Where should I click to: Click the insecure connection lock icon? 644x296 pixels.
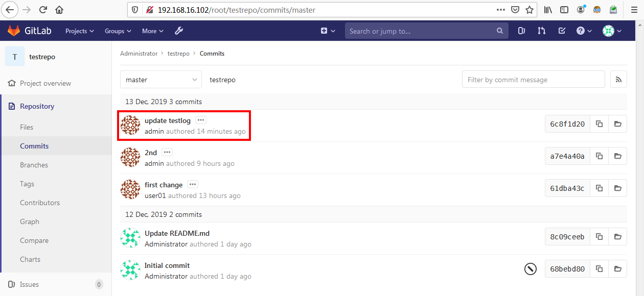pos(149,10)
